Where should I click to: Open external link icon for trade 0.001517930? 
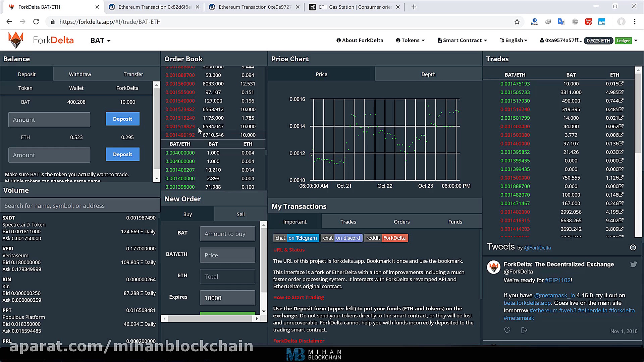(621, 101)
